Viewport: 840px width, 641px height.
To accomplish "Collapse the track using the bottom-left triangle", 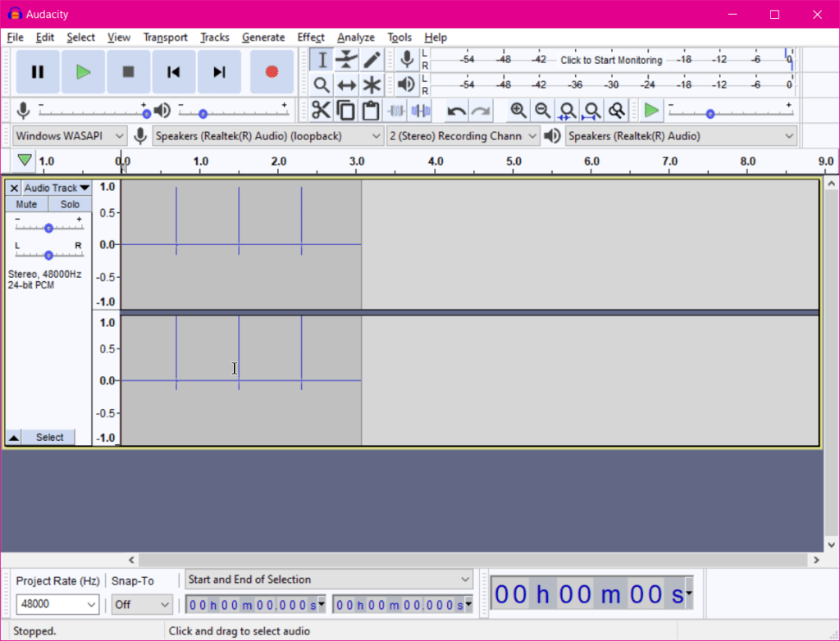I will click(x=13, y=438).
